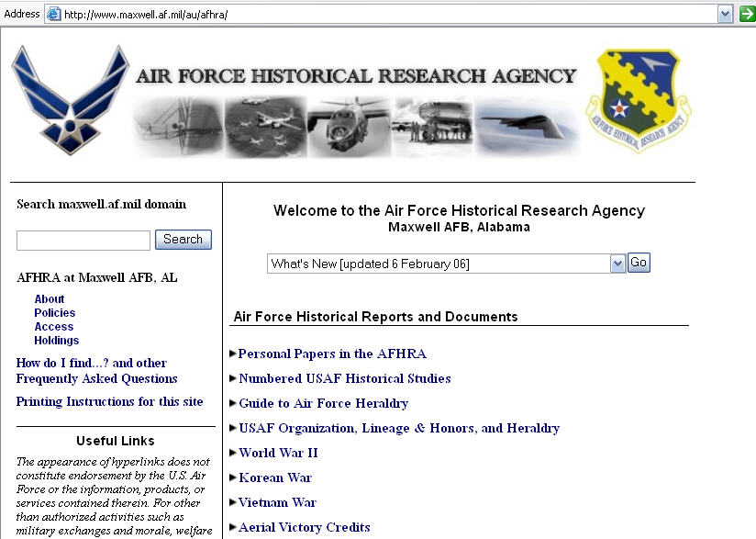Click the Useful Links heading
756x539 pixels.
[116, 441]
